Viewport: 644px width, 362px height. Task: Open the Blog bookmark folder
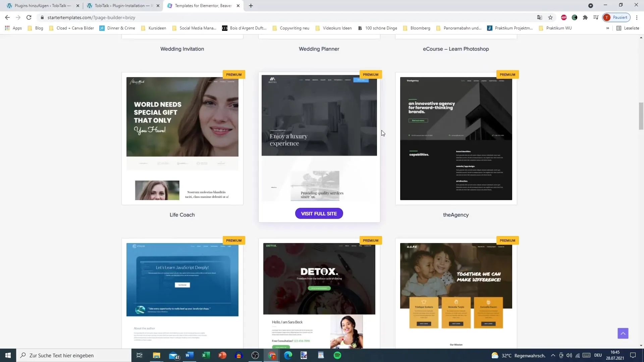[36, 28]
